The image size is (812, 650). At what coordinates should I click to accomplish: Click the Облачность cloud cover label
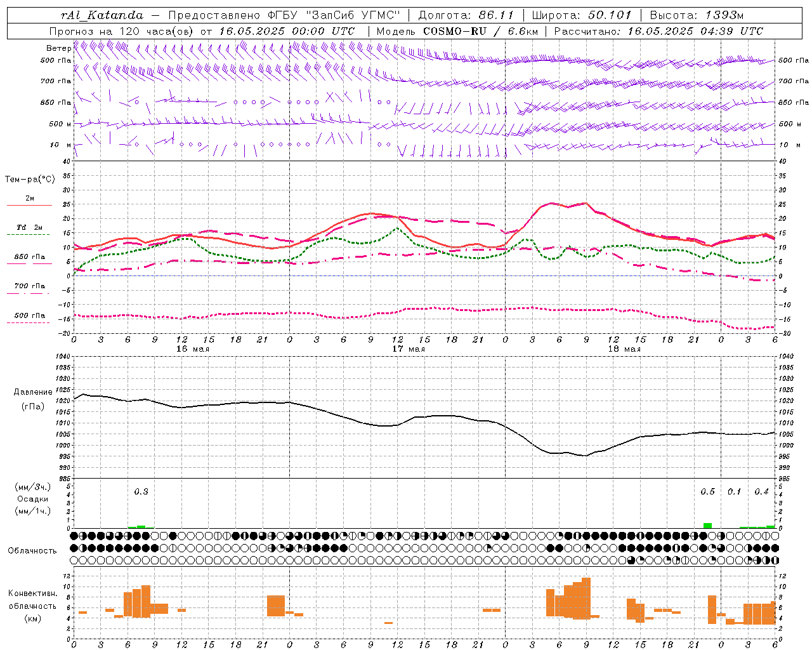click(32, 551)
